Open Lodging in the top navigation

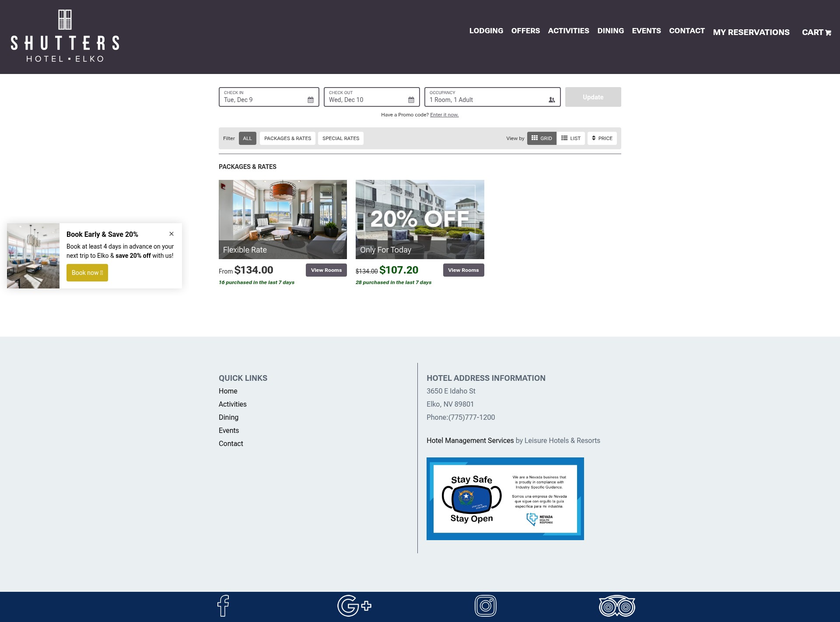coord(486,31)
